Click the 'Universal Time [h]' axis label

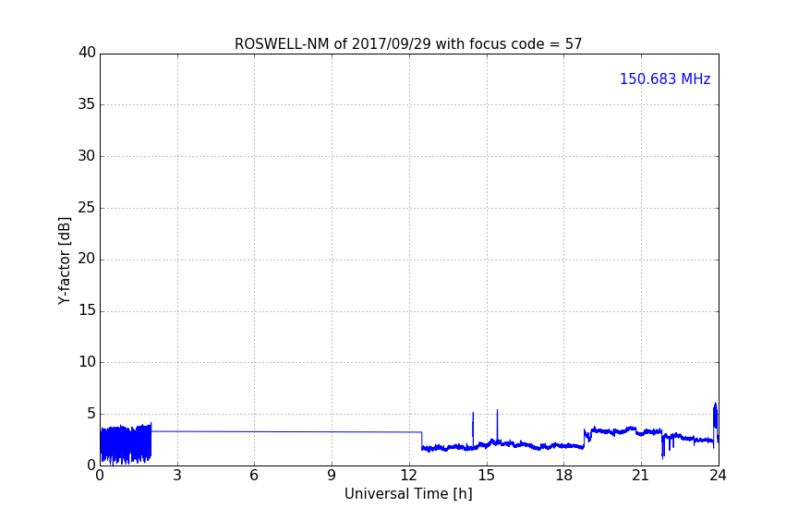coord(408,494)
